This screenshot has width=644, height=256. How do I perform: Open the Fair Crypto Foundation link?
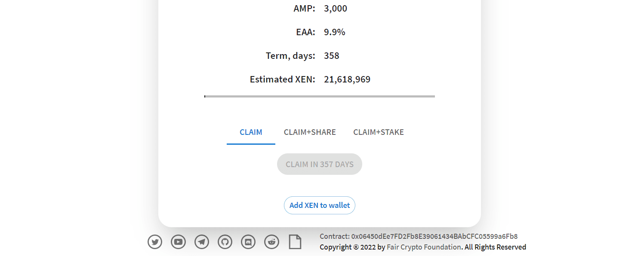click(423, 247)
